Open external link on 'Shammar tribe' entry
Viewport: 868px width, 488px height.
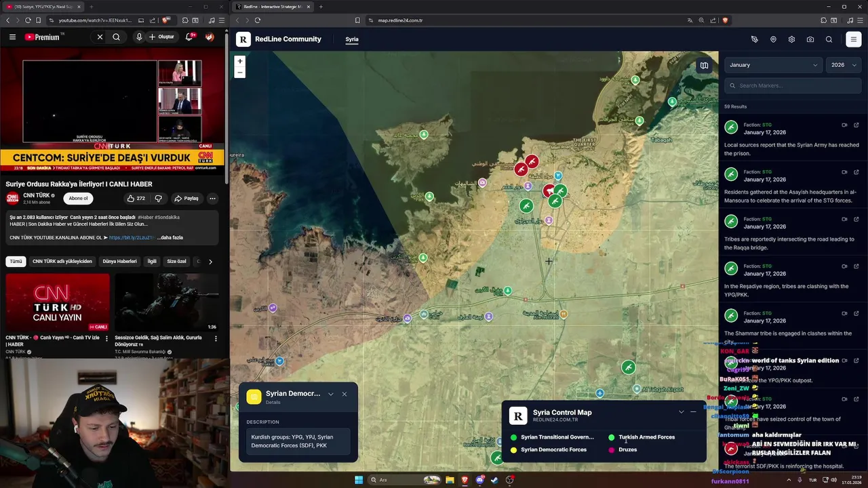click(856, 313)
